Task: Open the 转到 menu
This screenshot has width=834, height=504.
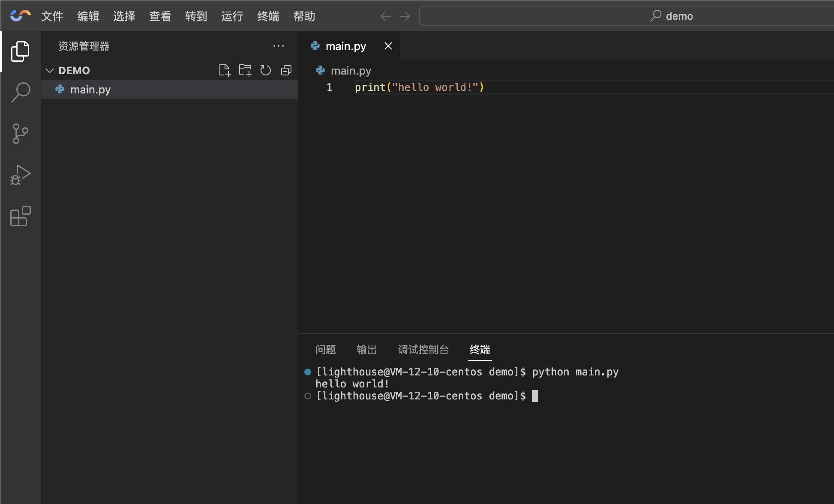Action: click(196, 16)
